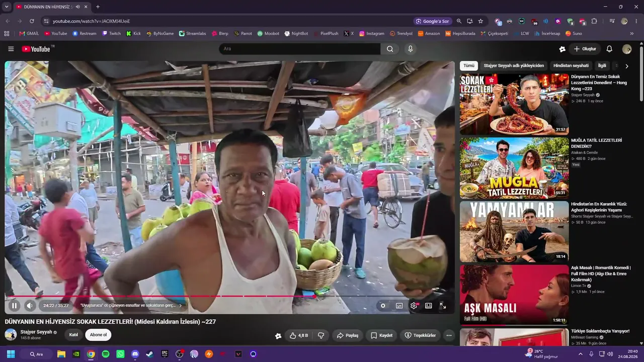Image resolution: width=644 pixels, height=362 pixels.
Task: Click the Oluştur create button
Action: 585,49
